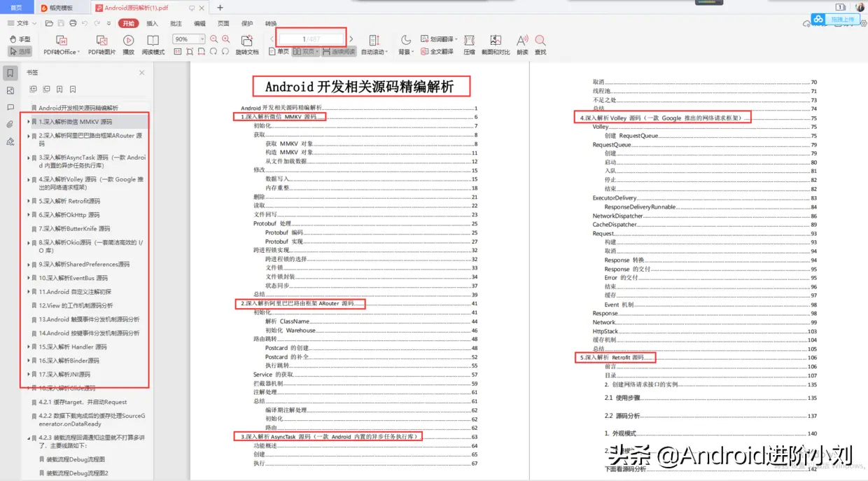
Task: Click the undo arrow icon
Action: [x=84, y=23]
